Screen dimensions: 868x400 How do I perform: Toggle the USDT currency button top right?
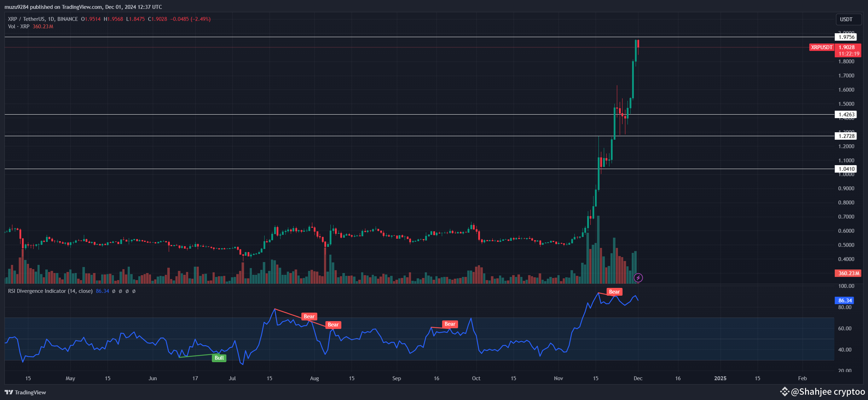(x=849, y=19)
